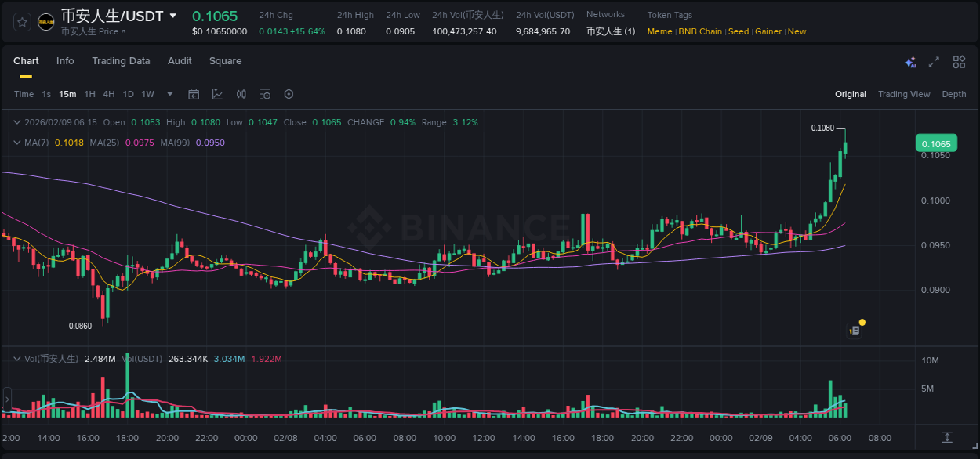Image resolution: width=980 pixels, height=459 pixels.
Task: Open the calendar date-jump icon
Action: click(194, 94)
